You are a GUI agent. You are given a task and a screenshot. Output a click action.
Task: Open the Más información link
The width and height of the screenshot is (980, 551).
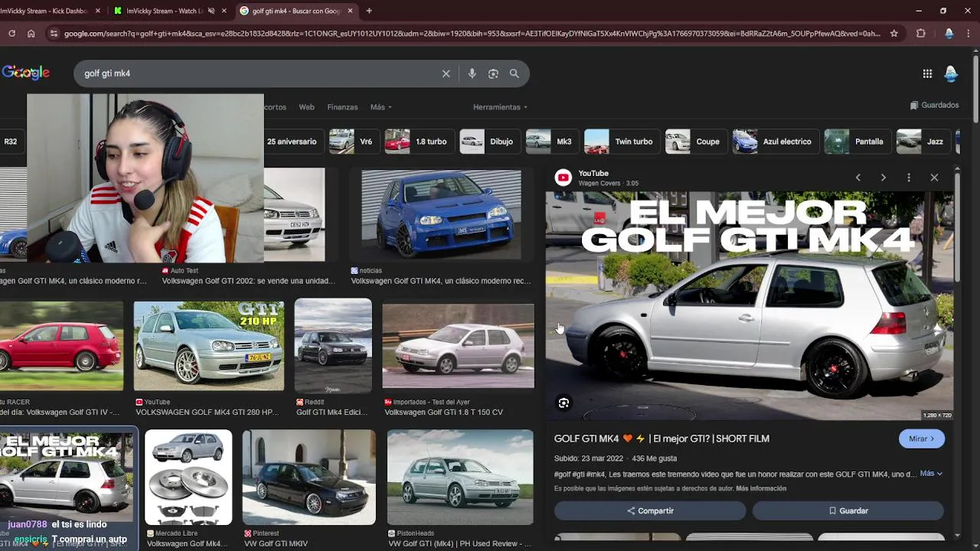[761, 488]
